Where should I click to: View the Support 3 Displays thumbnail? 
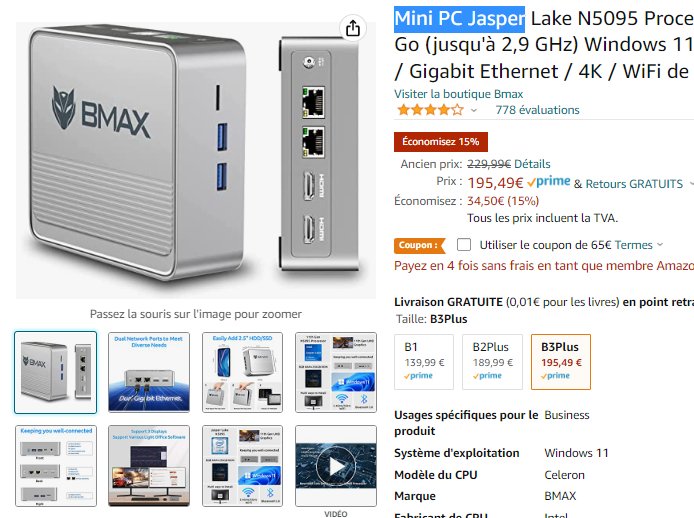(x=149, y=466)
